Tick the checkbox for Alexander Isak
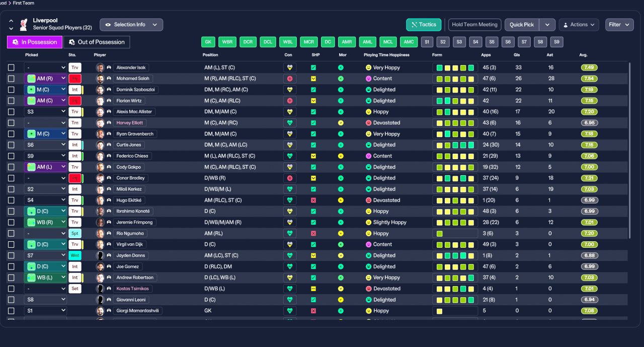This screenshot has height=347, width=644. [x=11, y=67]
